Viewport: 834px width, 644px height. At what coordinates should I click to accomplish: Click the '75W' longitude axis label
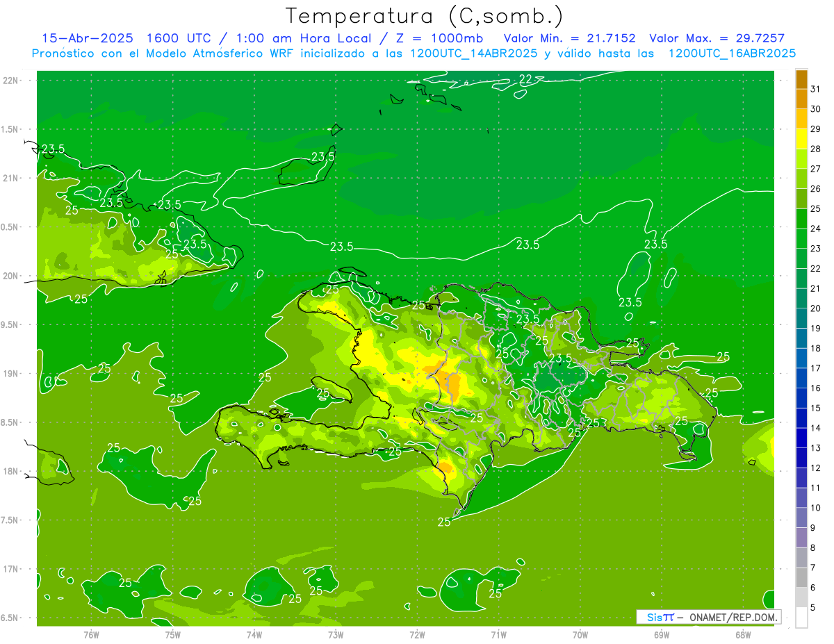173,635
